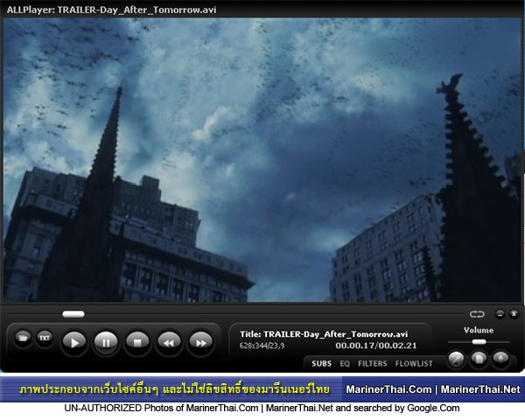This screenshot has width=525, height=420.
Task: Click the time display 00.00.17/00.02.21
Action: 376,346
